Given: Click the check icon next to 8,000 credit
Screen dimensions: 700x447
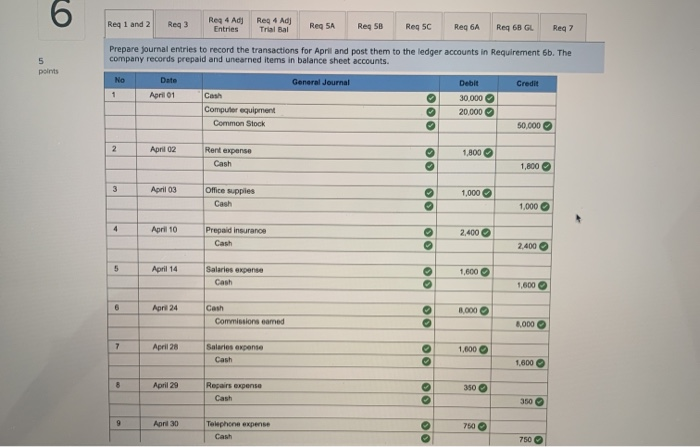Looking at the screenshot, I should pyautogui.click(x=542, y=325).
